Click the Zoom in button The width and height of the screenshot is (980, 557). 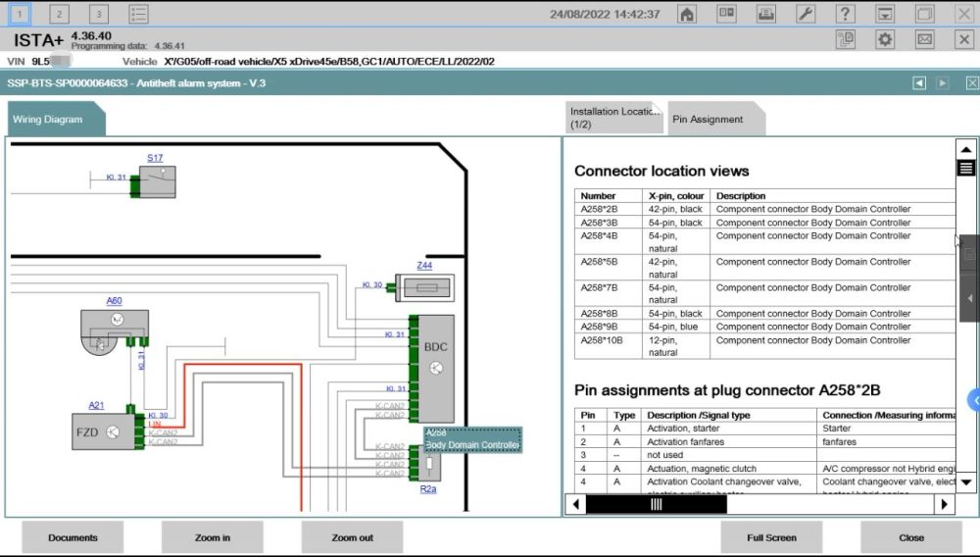pos(213,537)
